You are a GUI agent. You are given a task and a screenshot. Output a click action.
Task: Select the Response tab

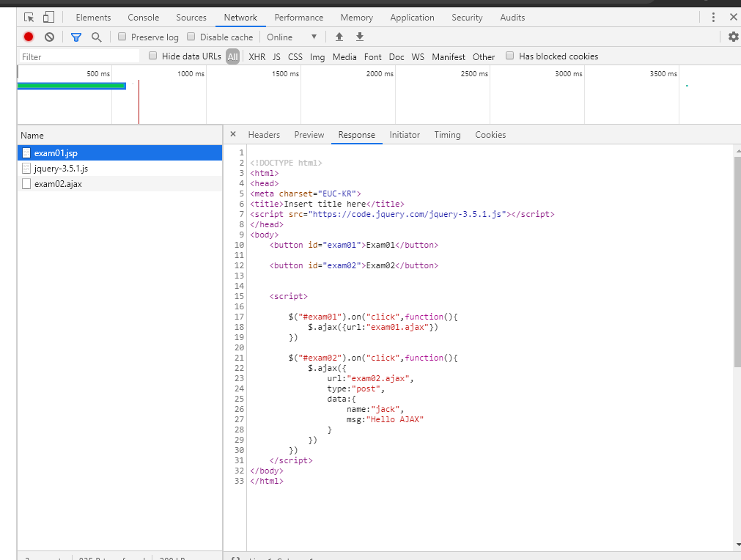pyautogui.click(x=356, y=135)
